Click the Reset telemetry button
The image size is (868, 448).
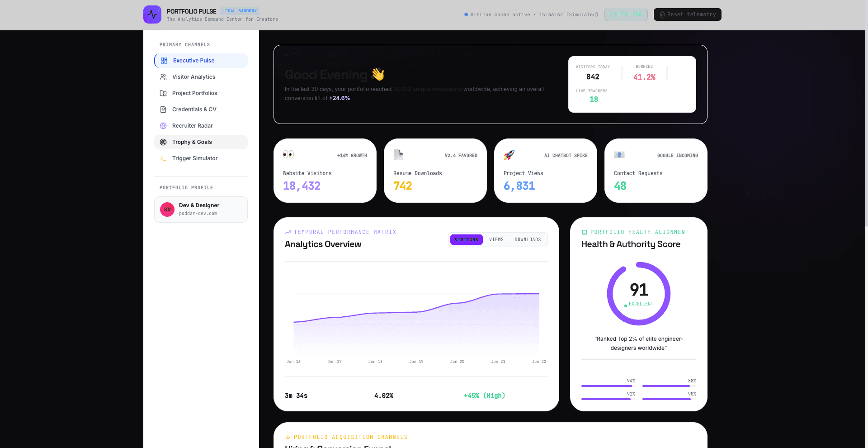click(688, 14)
